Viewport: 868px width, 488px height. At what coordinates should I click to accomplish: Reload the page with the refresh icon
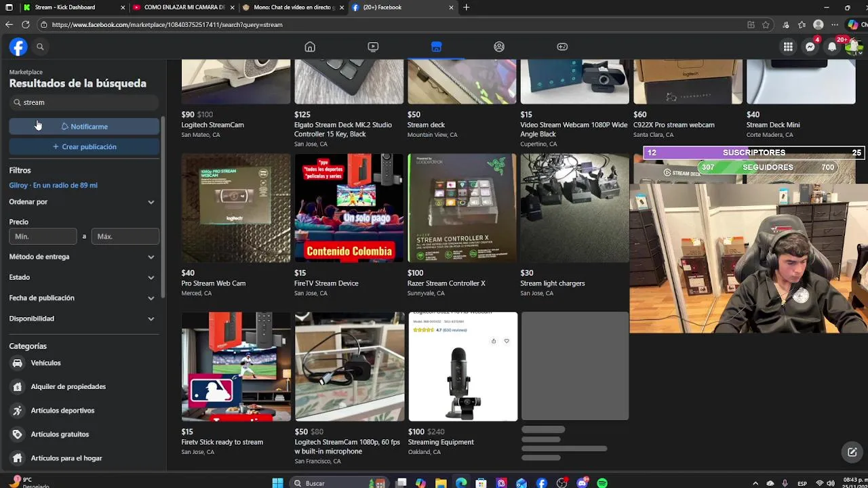pos(25,24)
